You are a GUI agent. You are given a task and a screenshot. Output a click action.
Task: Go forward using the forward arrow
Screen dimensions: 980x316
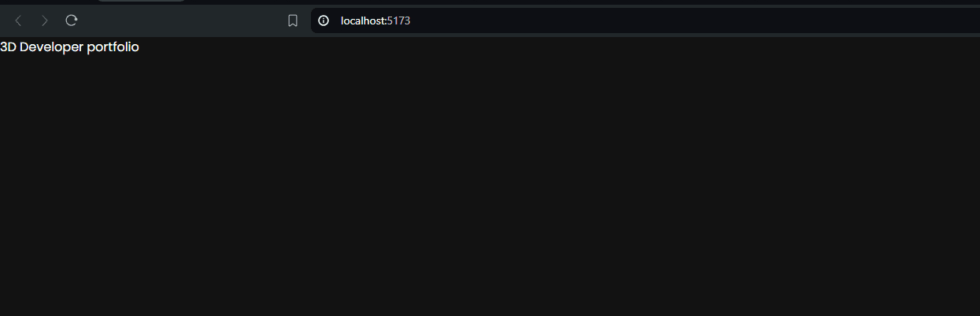(45, 20)
